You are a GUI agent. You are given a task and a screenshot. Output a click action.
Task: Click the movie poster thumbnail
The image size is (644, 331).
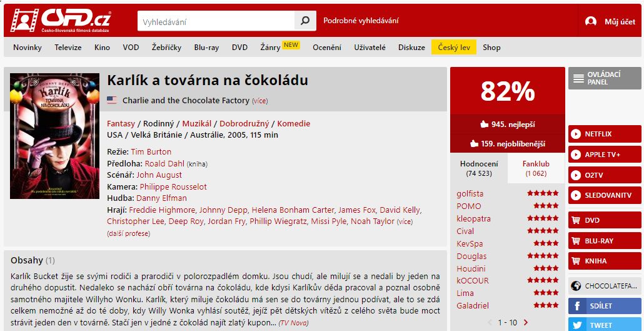click(x=54, y=136)
